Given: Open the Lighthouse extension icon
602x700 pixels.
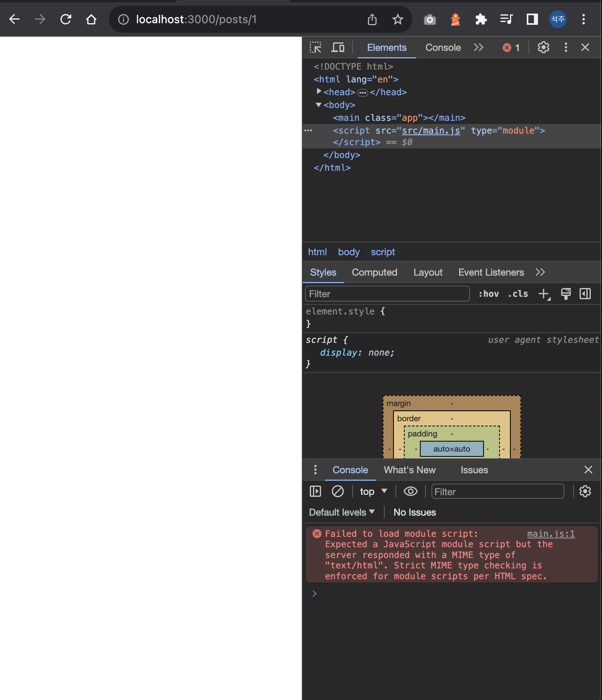Looking at the screenshot, I should tap(456, 19).
